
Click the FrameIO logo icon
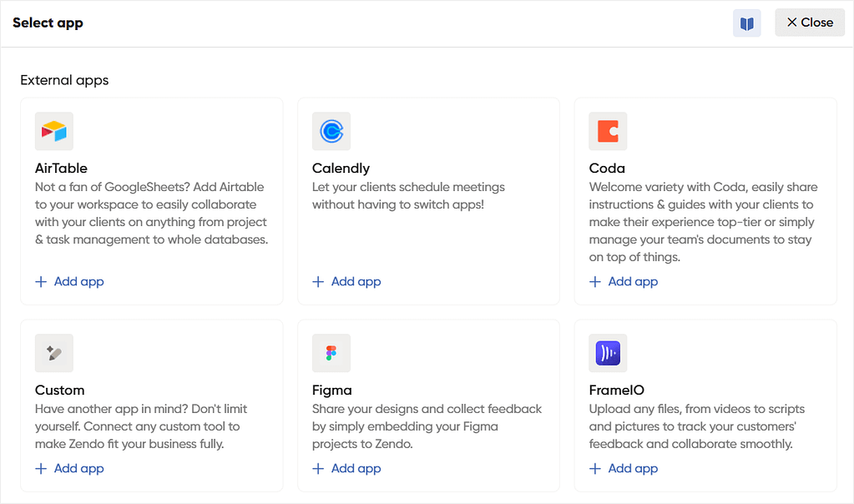point(608,353)
